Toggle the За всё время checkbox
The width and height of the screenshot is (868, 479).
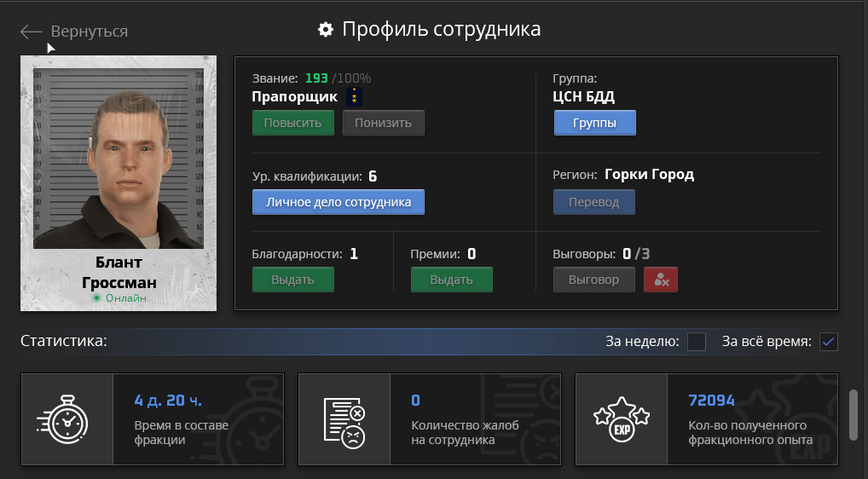tap(828, 342)
